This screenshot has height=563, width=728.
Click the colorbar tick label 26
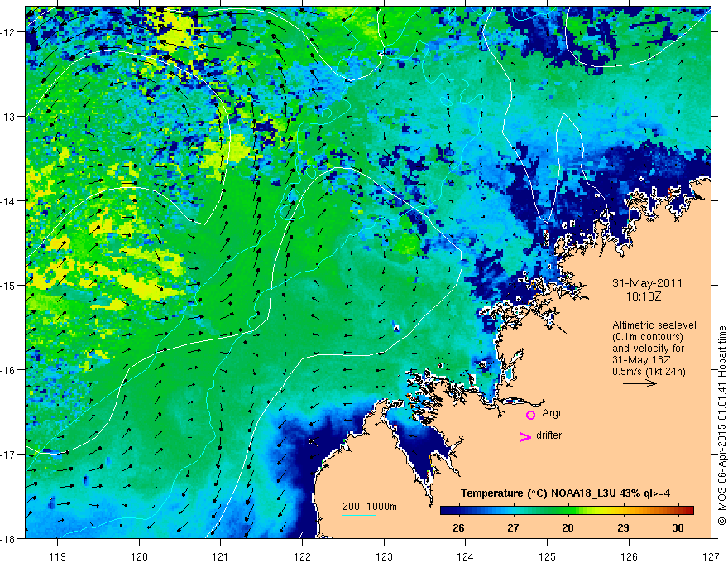click(458, 528)
